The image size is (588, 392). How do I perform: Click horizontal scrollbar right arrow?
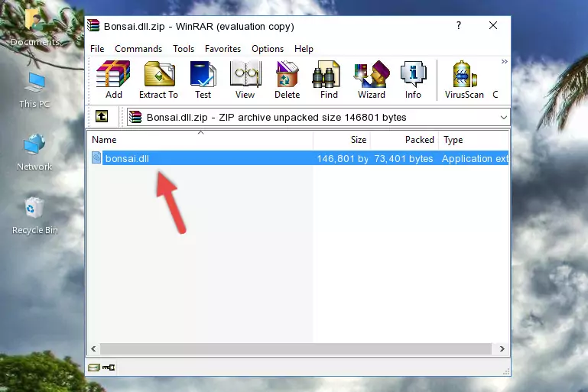pos(502,349)
